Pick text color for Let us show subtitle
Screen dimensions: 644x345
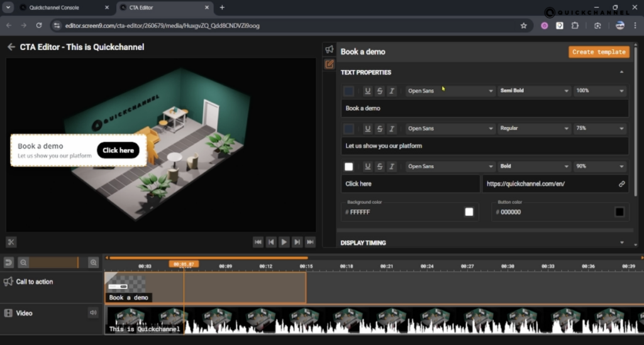348,129
